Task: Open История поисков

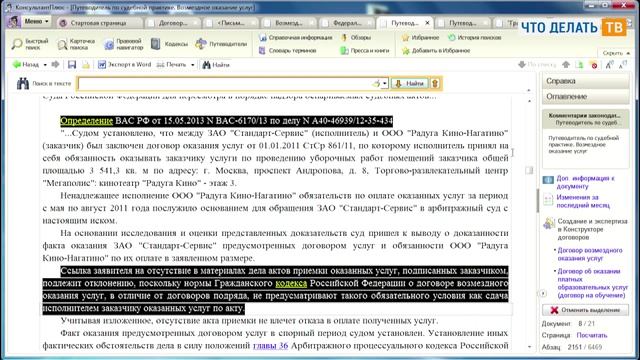Action: [475, 38]
